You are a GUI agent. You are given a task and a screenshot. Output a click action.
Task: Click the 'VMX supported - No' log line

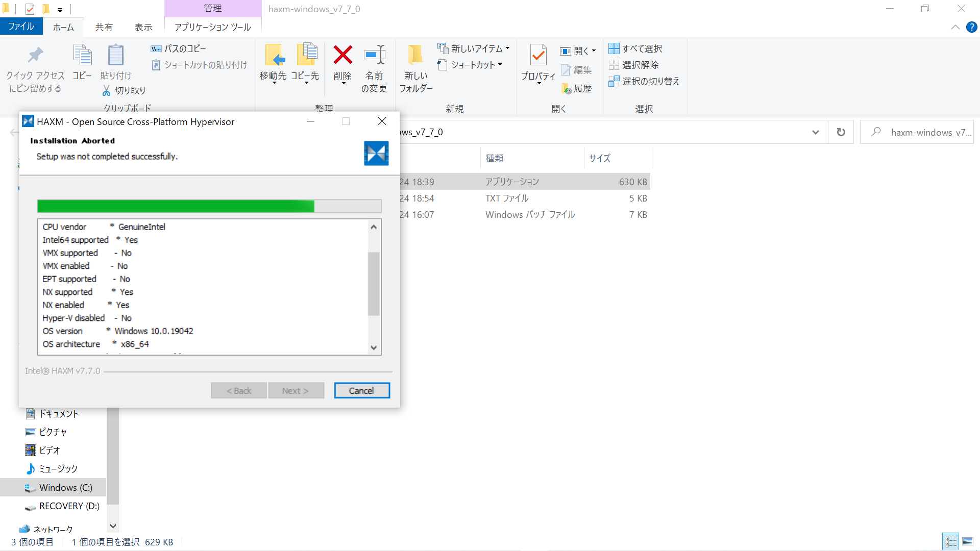coord(87,253)
